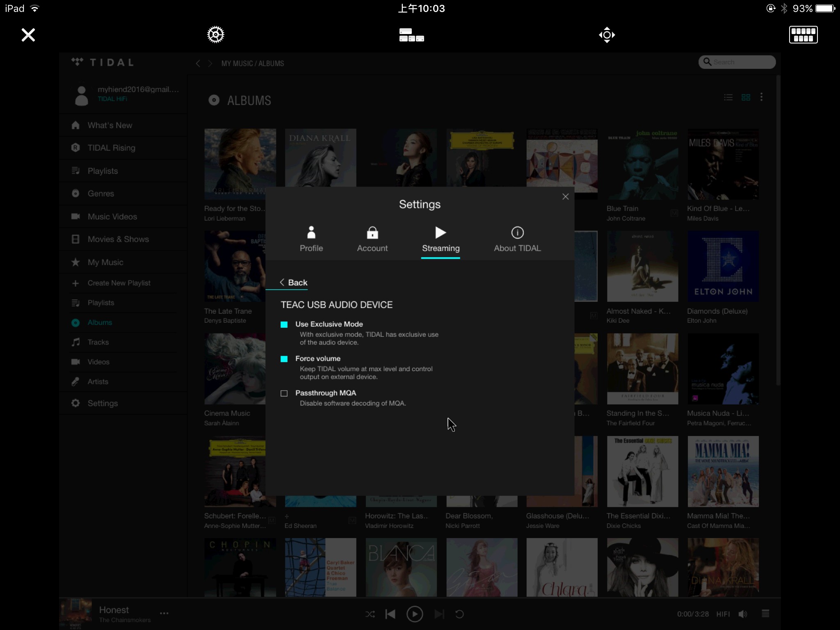840x630 pixels.
Task: Open Standing In the S... album cover
Action: point(642,369)
